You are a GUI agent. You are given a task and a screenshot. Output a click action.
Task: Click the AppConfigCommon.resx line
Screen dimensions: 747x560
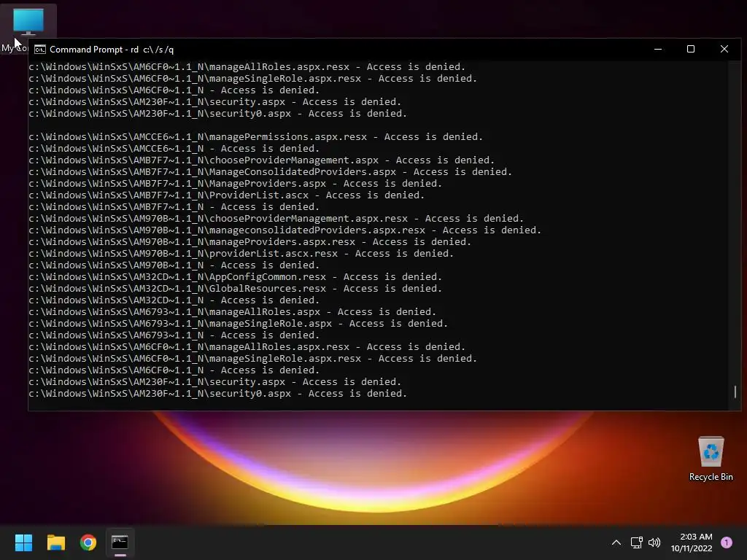[x=236, y=276]
